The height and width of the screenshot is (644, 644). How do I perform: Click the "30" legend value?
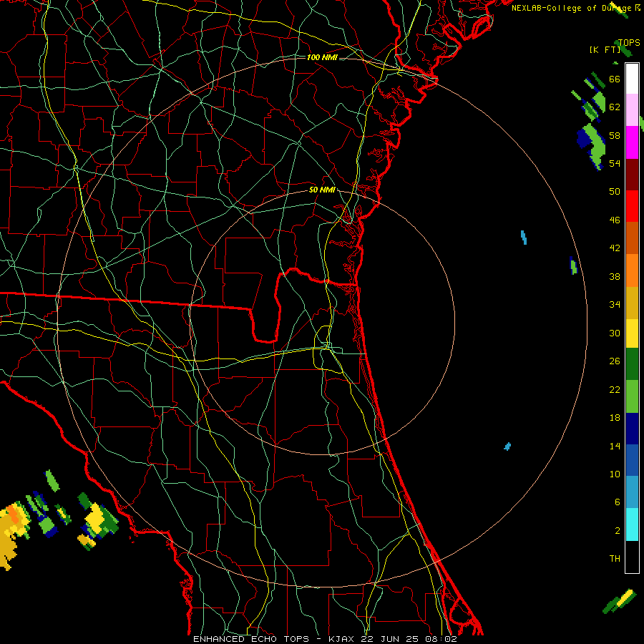(615, 333)
